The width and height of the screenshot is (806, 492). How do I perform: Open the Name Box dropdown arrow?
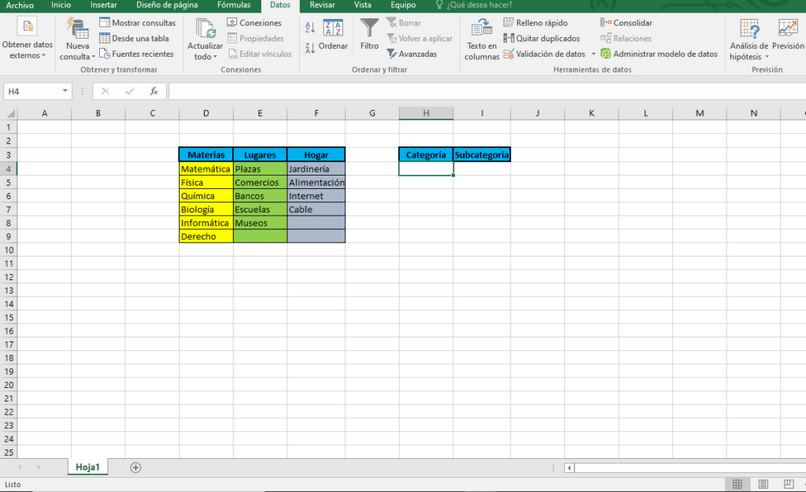point(65,91)
